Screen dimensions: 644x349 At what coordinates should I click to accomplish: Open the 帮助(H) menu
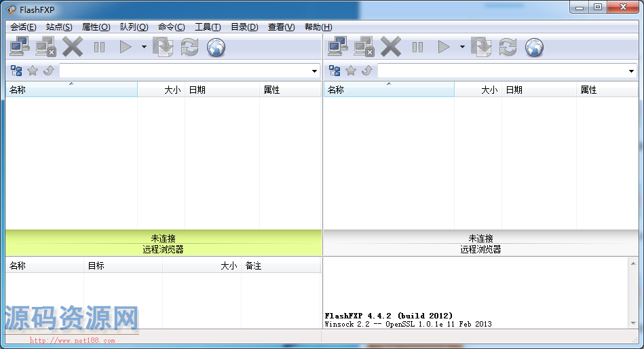[x=318, y=27]
